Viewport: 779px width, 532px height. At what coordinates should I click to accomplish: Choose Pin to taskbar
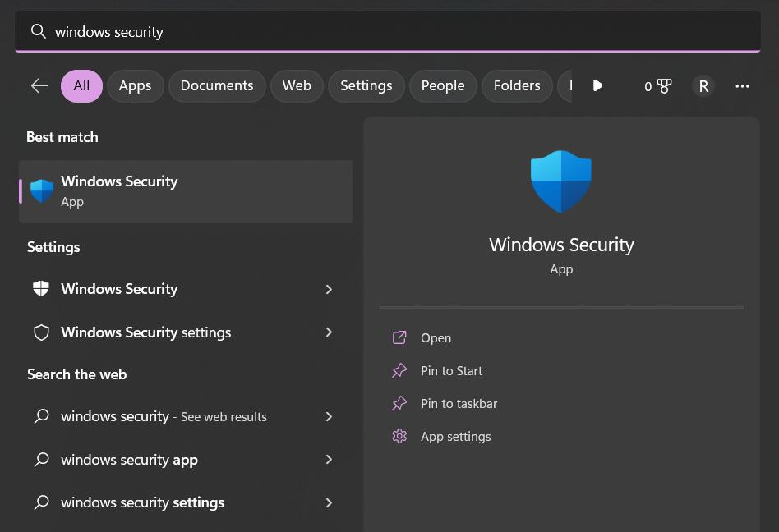click(459, 403)
